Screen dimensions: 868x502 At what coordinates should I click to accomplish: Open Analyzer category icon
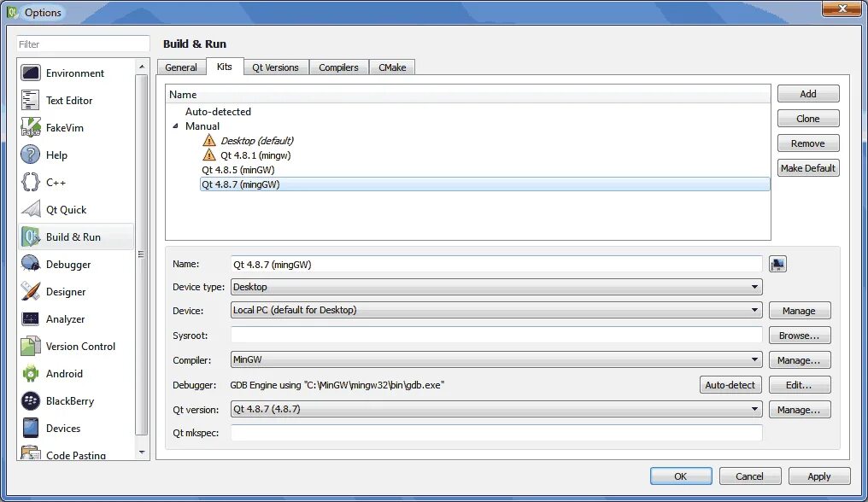point(31,318)
